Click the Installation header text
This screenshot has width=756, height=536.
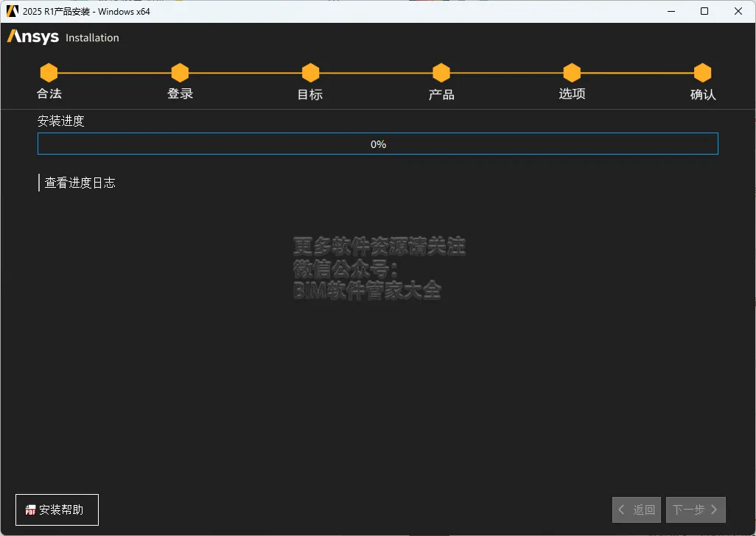92,38
